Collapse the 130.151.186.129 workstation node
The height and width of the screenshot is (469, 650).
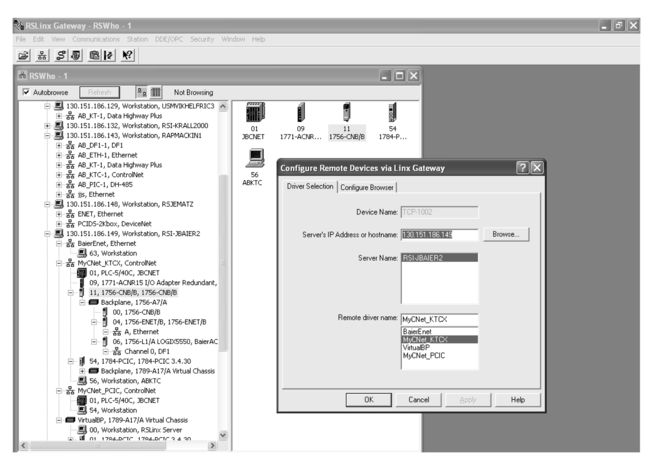point(47,106)
